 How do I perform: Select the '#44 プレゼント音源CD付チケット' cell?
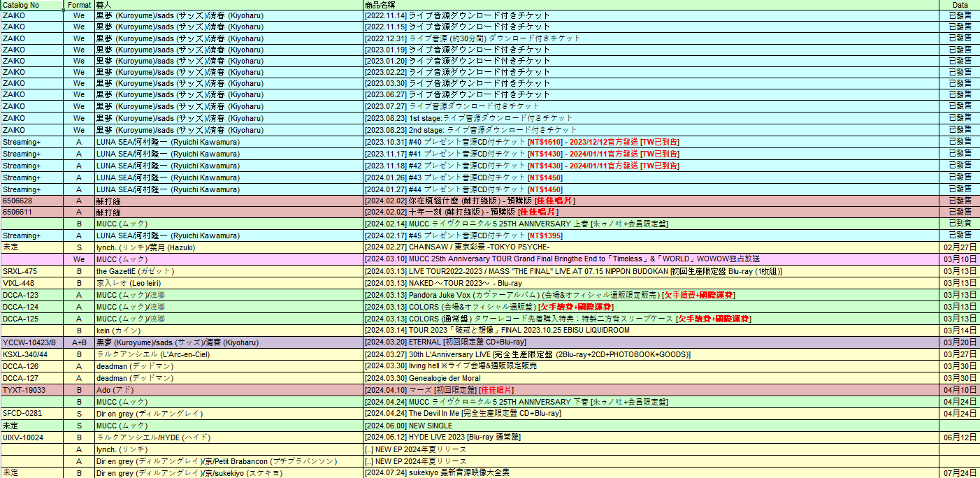[651, 189]
